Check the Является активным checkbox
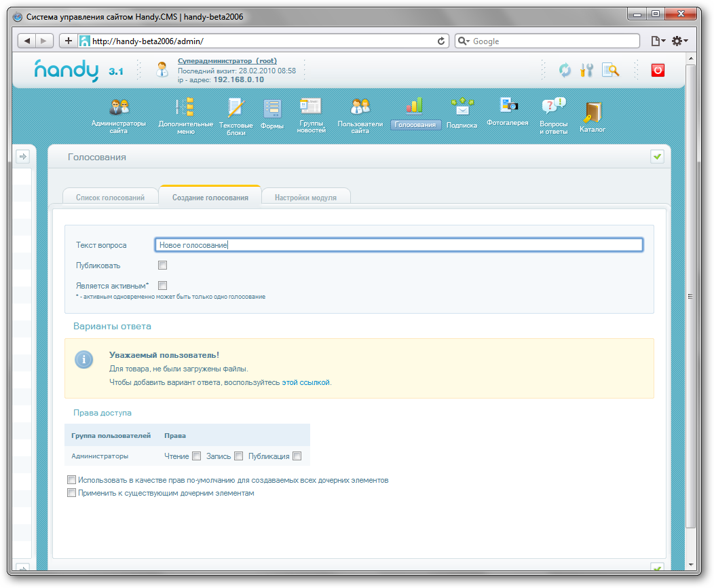The image size is (714, 588). [x=162, y=286]
